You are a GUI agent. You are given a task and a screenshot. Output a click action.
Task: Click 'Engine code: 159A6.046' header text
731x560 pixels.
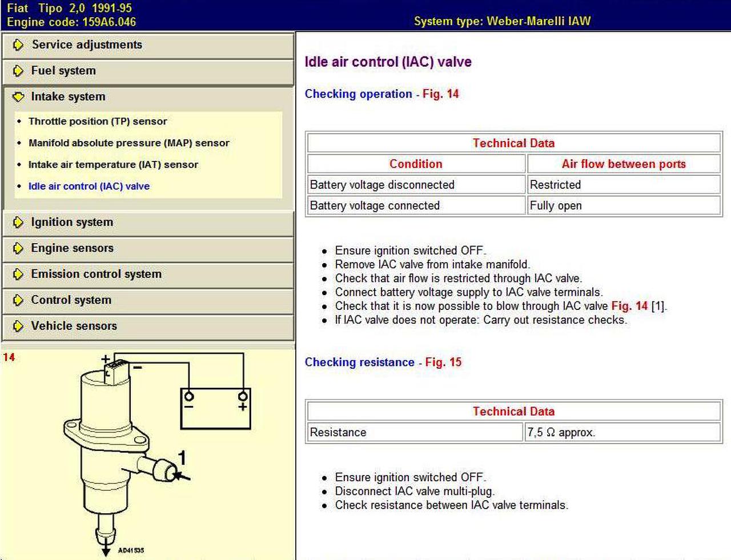[71, 22]
